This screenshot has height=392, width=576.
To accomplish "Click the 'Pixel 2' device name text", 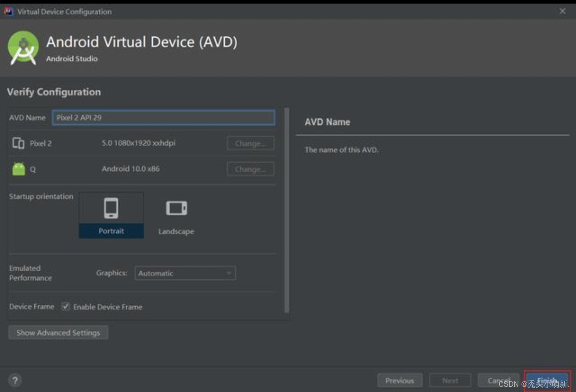I will point(41,143).
